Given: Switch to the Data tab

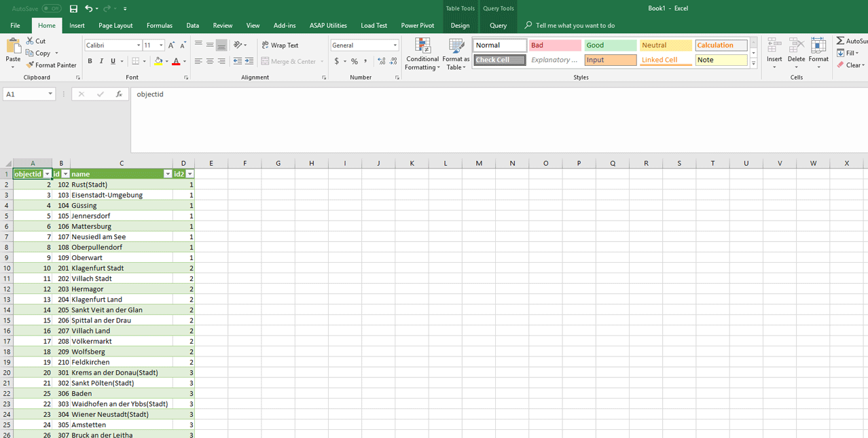Looking at the screenshot, I should tap(193, 25).
